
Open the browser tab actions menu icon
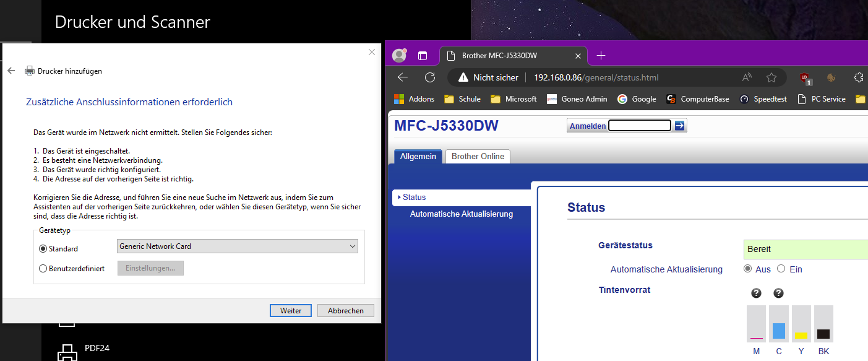click(x=423, y=56)
